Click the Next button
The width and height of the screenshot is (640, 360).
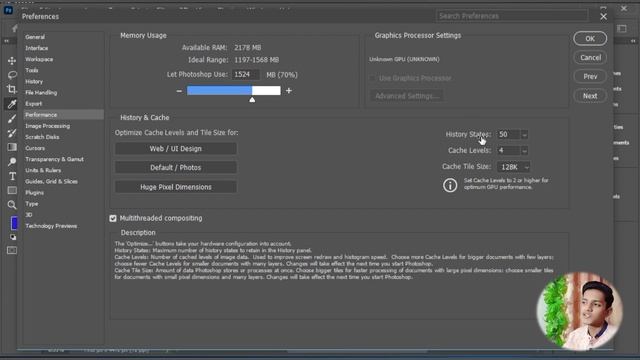(x=590, y=96)
